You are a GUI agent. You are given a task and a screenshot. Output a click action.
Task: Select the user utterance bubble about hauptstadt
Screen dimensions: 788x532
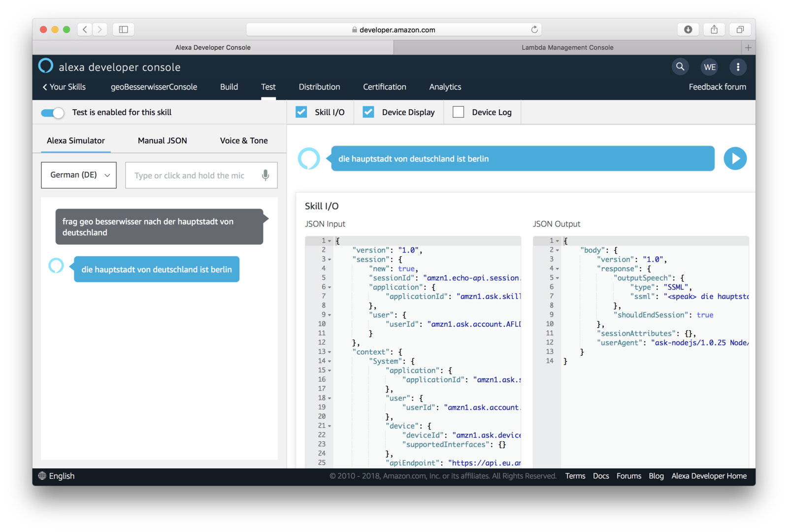pos(160,227)
